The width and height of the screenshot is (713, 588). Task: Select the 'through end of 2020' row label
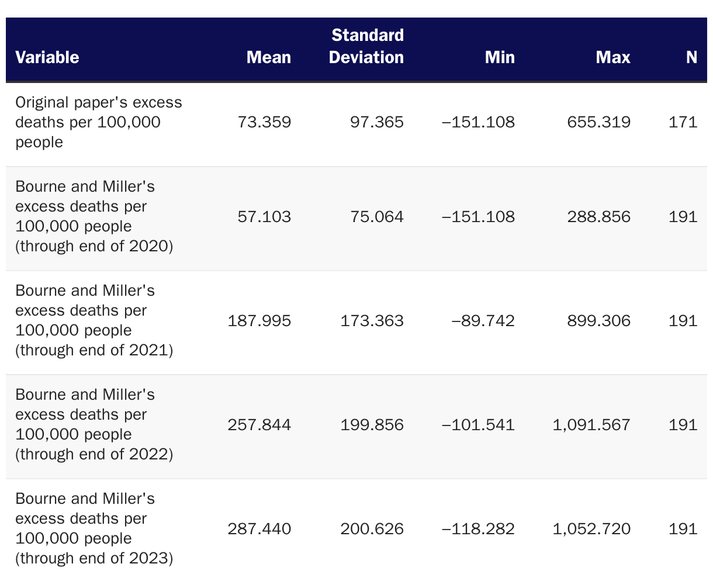pyautogui.click(x=94, y=216)
